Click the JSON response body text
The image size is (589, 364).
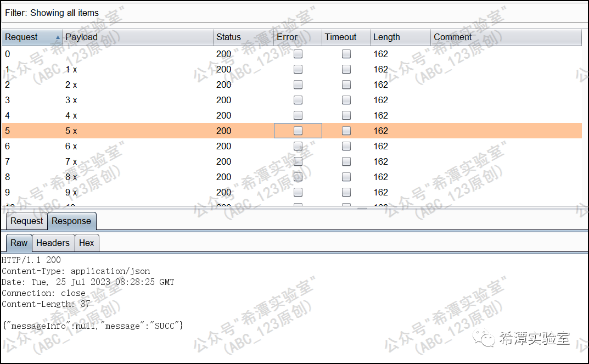pos(92,326)
